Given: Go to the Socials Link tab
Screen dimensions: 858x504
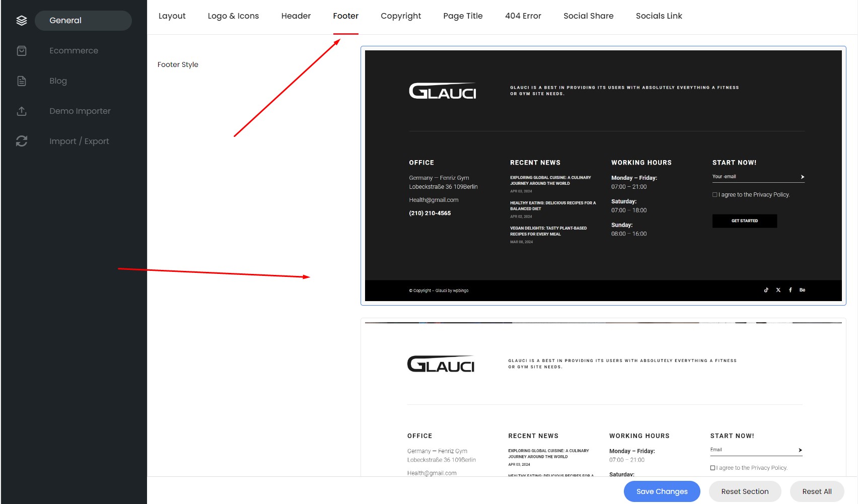Looking at the screenshot, I should (659, 16).
